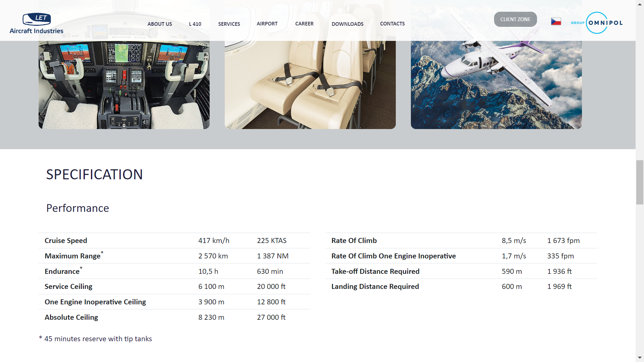644x362 pixels.
Task: Expand the Career navigation menu
Action: (304, 24)
